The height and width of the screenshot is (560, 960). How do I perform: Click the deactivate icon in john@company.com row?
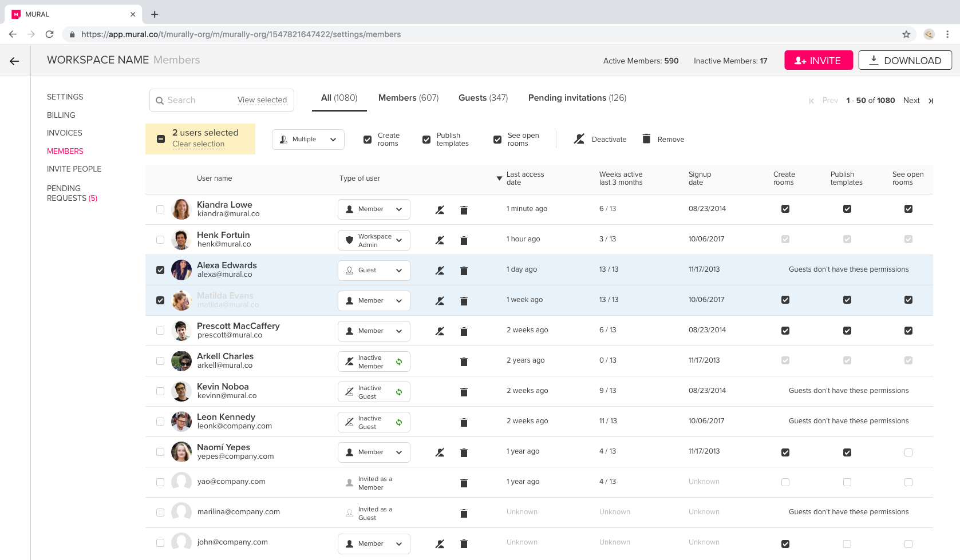(440, 544)
